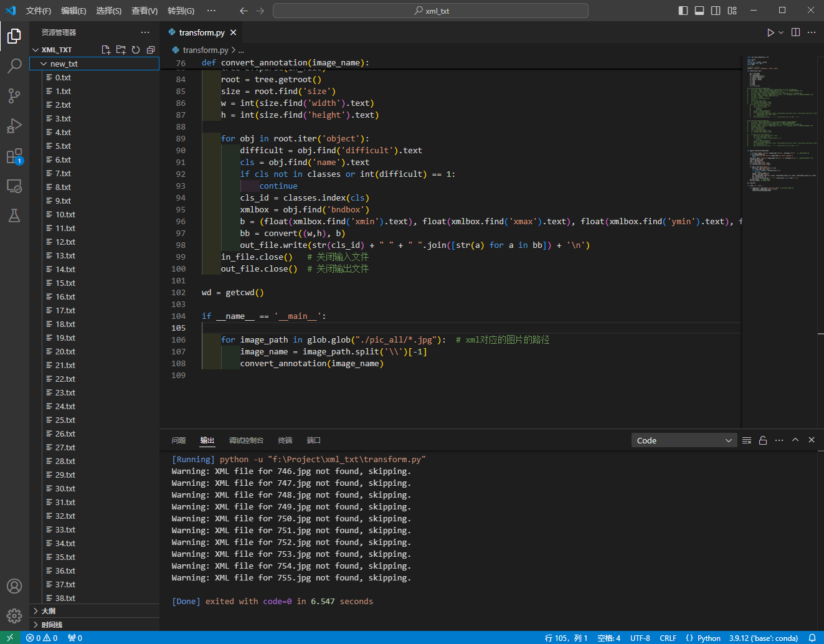Image resolution: width=824 pixels, height=644 pixels.
Task: Toggle the bottom panel layout button
Action: point(699,11)
